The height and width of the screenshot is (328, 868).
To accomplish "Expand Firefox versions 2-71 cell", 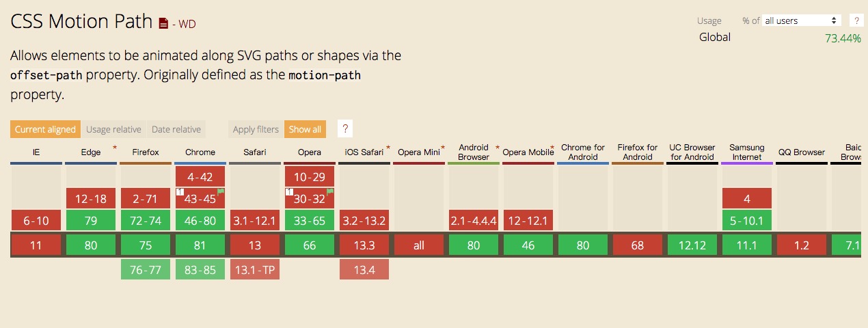I will [x=146, y=199].
